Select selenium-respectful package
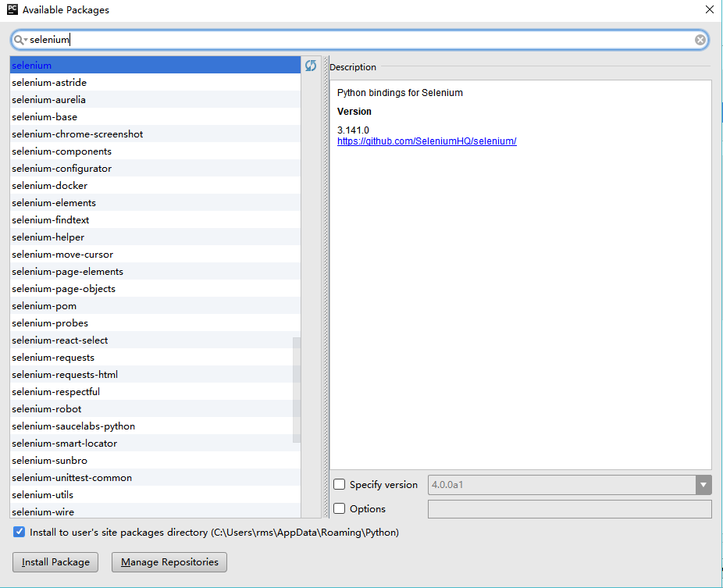This screenshot has height=588, width=723. tap(155, 392)
